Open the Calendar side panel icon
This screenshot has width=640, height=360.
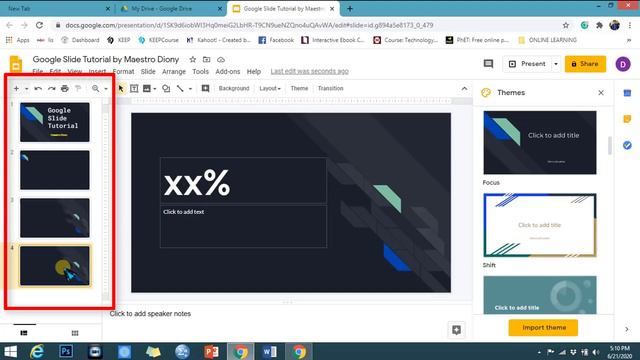(627, 93)
